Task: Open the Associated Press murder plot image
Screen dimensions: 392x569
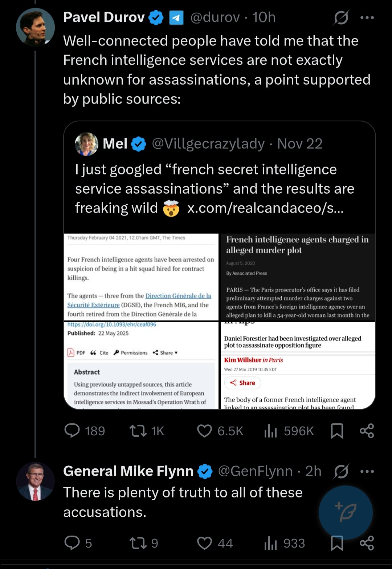Action: (298, 277)
